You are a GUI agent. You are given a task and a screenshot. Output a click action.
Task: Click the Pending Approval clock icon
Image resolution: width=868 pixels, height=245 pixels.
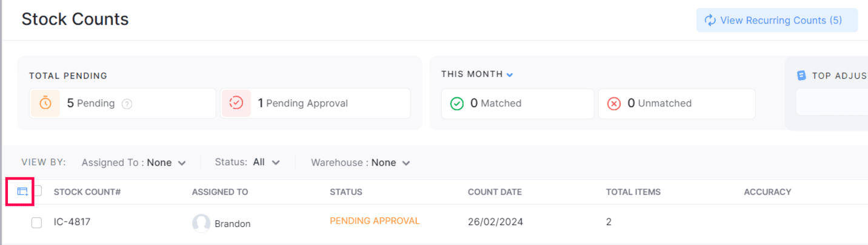[x=236, y=103]
